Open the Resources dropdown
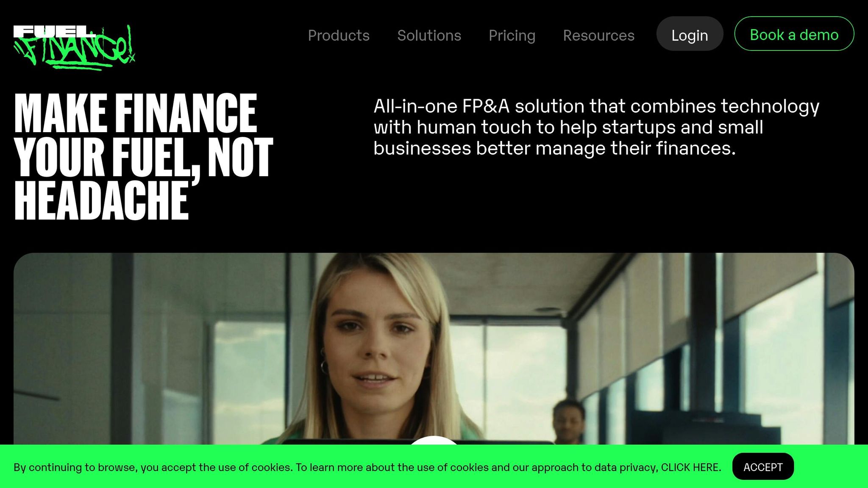The image size is (868, 488). point(598,35)
